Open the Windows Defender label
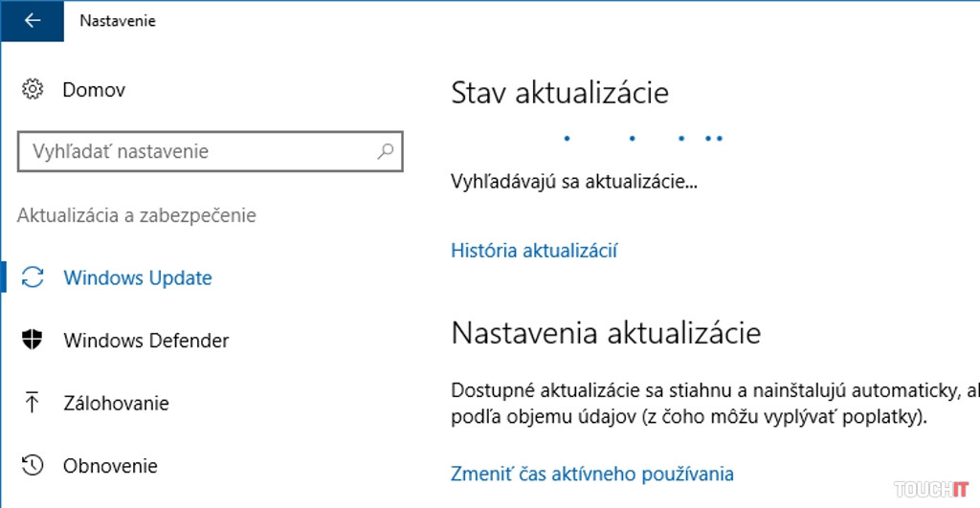This screenshot has height=508, width=980. click(x=146, y=341)
